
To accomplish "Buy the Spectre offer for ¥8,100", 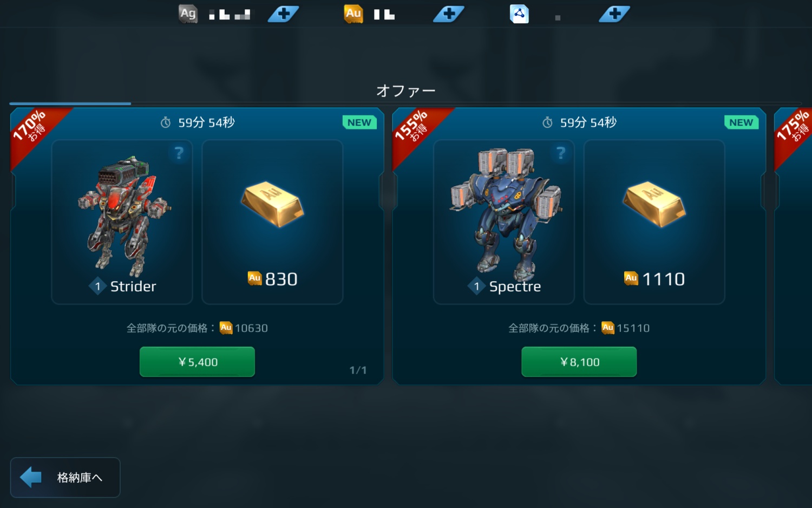I will [x=579, y=362].
